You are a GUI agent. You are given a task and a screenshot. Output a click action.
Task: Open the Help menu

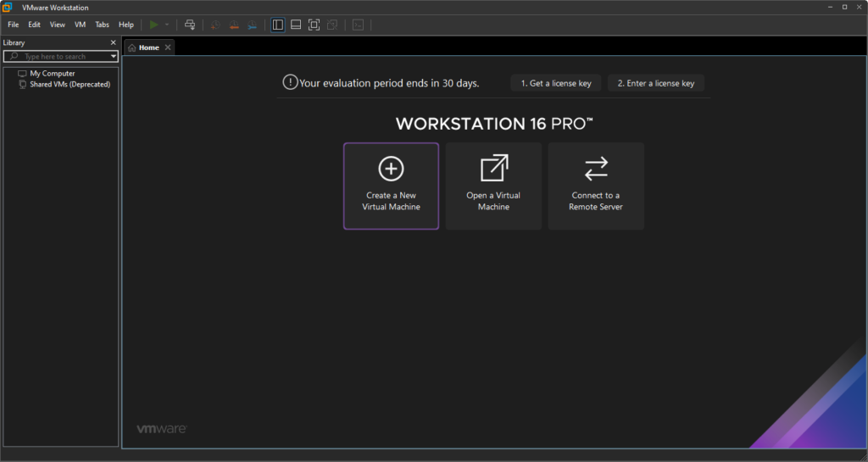[x=126, y=25]
